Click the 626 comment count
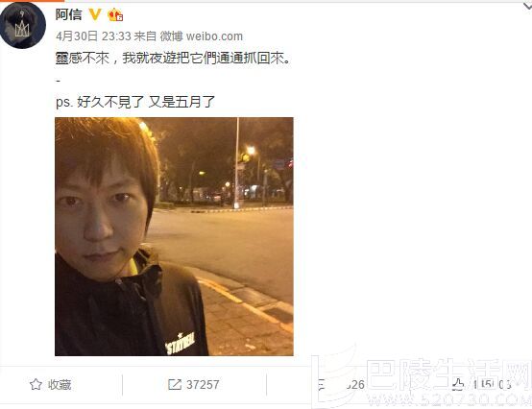The image size is (532, 409). 354,385
